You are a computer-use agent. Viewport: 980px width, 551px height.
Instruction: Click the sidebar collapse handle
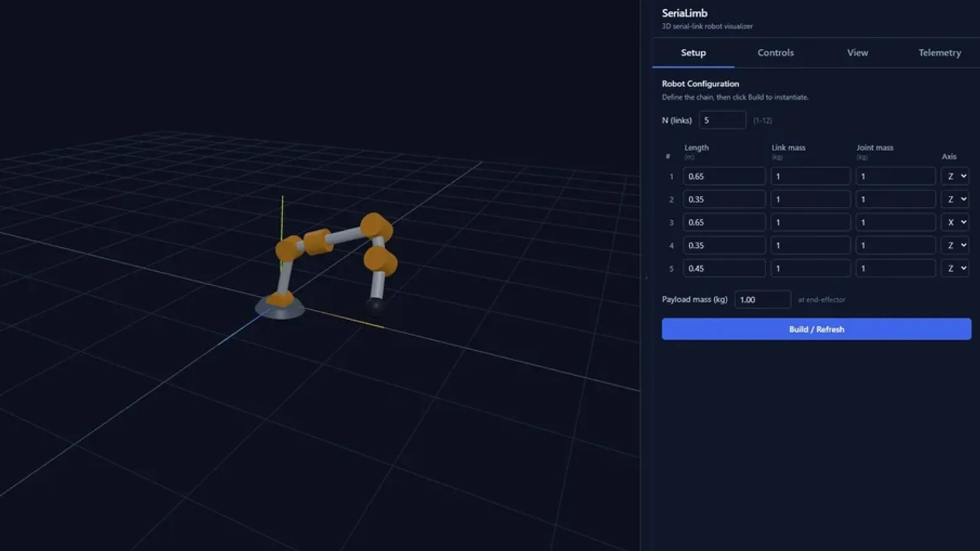pyautogui.click(x=646, y=277)
